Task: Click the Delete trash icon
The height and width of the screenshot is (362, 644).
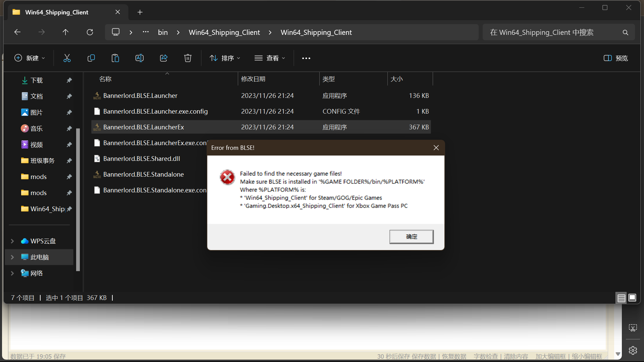Action: (x=188, y=58)
